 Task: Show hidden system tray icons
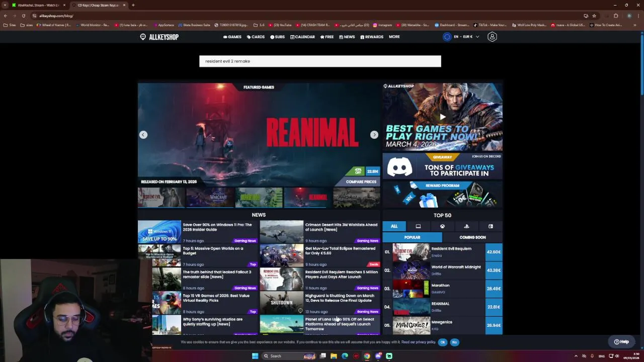[576, 356]
